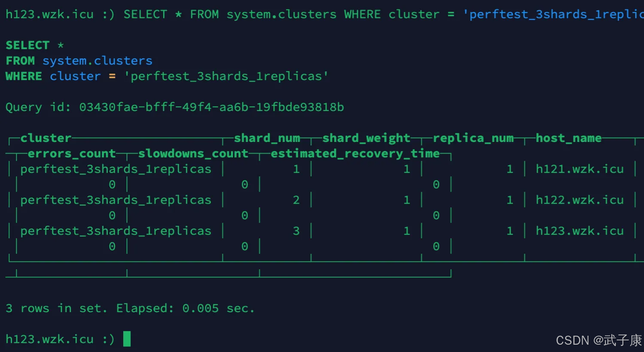Click the green cursor block at the bottom prompt
644x352 pixels.
[x=127, y=339]
